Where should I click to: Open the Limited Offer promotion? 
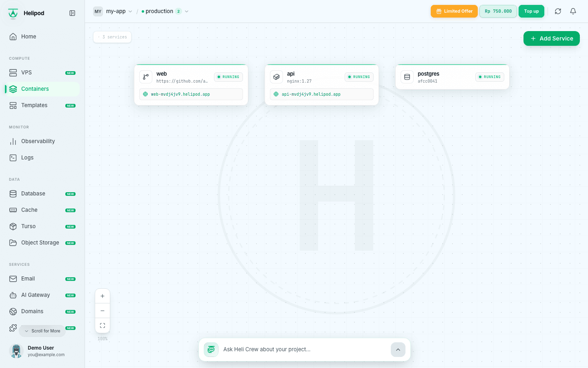(x=454, y=11)
